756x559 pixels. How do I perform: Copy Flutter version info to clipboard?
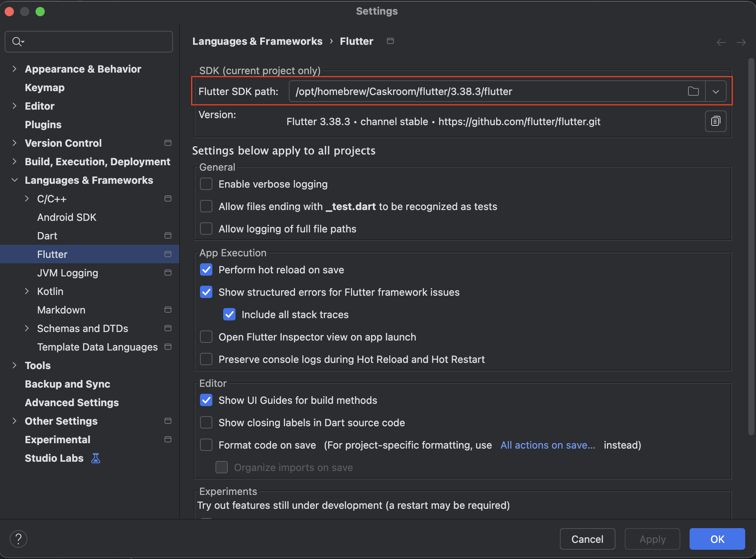tap(715, 121)
